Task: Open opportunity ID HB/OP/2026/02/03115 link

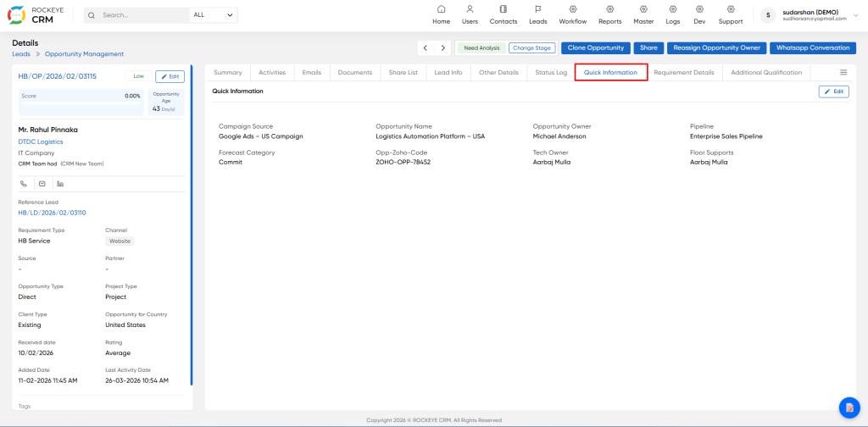Action: click(58, 76)
